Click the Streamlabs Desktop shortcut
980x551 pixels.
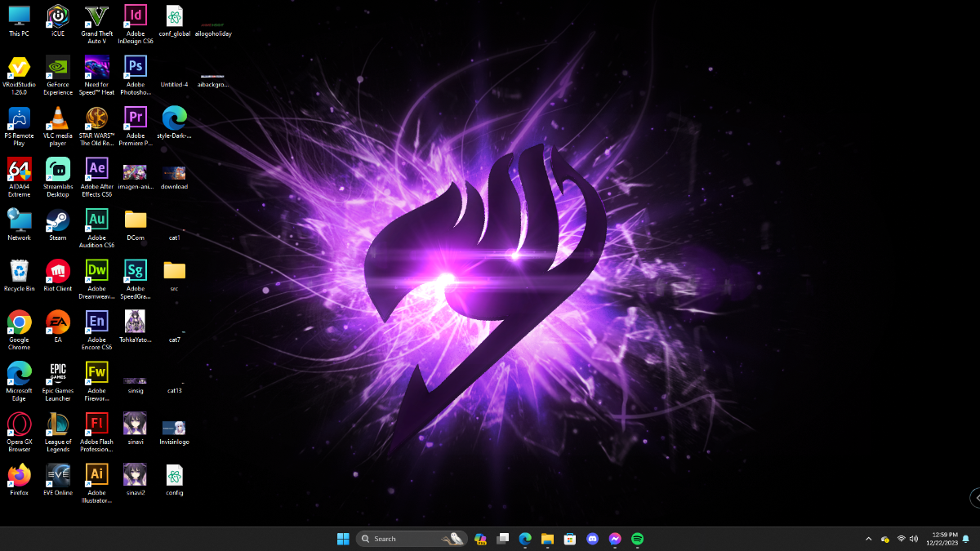point(57,170)
